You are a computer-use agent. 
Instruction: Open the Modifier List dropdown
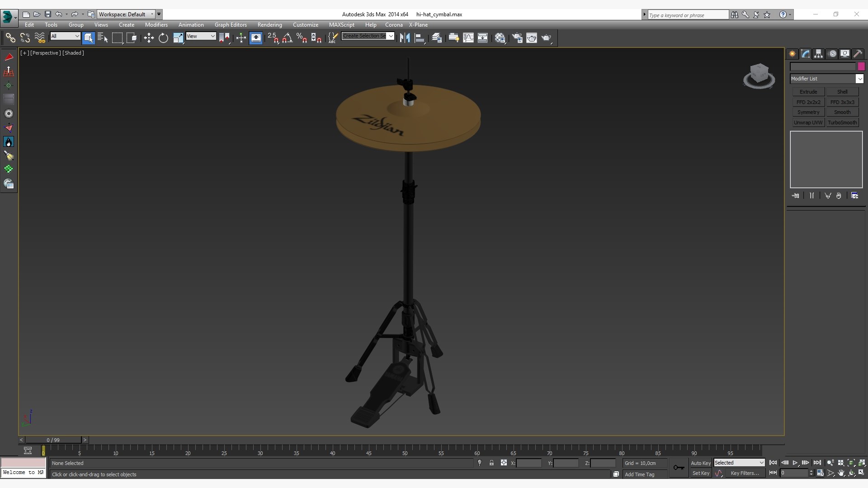pos(826,79)
